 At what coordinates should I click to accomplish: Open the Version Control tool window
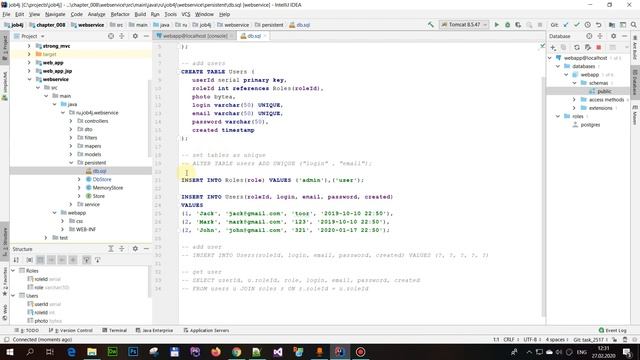tap(71, 330)
